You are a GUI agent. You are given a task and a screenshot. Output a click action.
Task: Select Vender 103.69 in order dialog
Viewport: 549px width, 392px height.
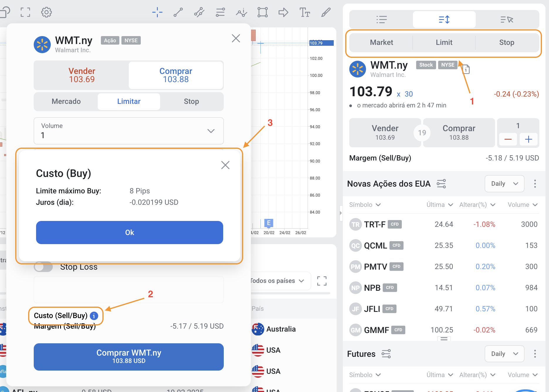pyautogui.click(x=82, y=75)
